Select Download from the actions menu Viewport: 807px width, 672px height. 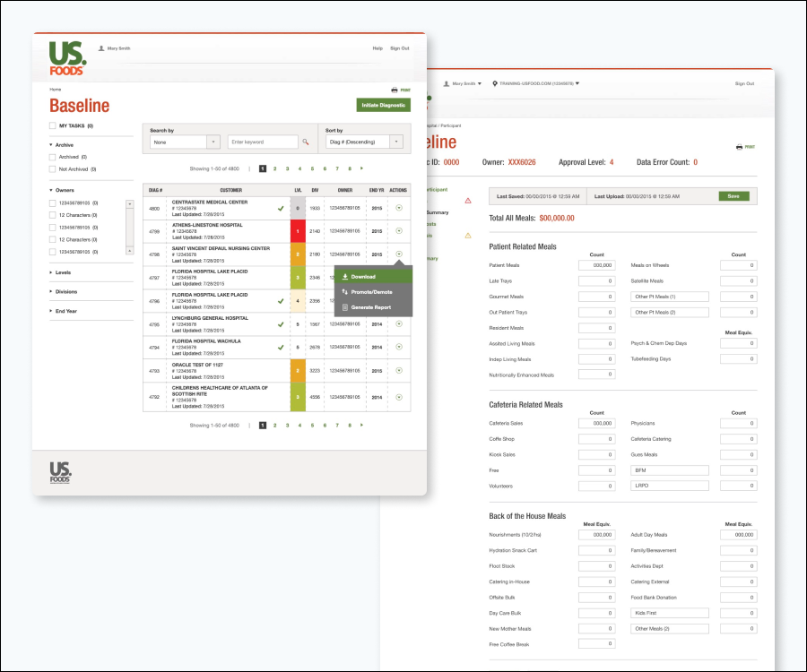[374, 277]
